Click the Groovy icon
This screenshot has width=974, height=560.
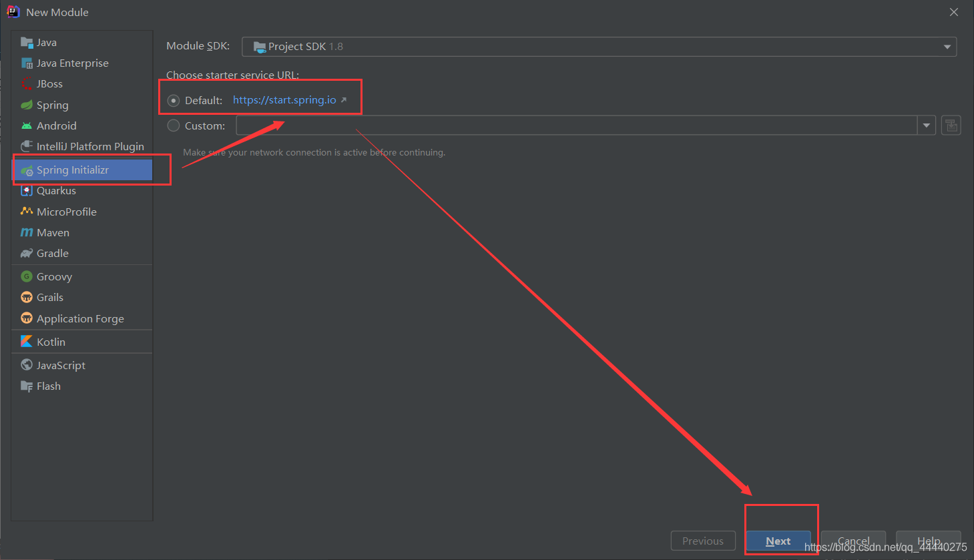(27, 276)
